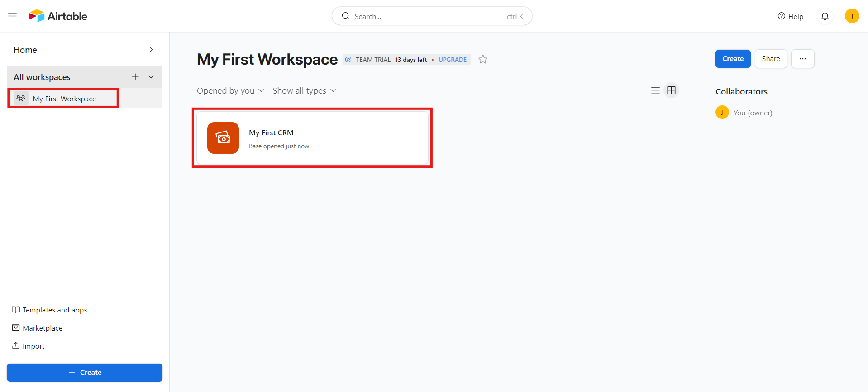The height and width of the screenshot is (392, 868).
Task: Open the Help menu
Action: [x=790, y=16]
